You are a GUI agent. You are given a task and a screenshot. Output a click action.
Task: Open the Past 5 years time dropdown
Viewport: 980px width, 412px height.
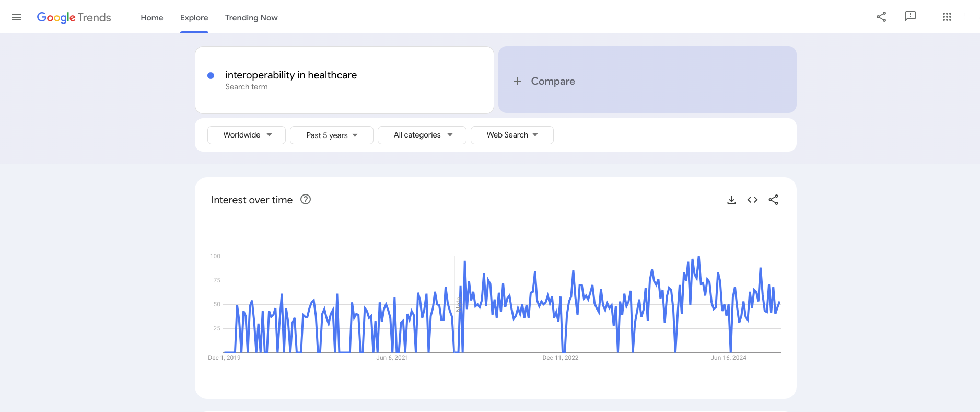(x=332, y=135)
